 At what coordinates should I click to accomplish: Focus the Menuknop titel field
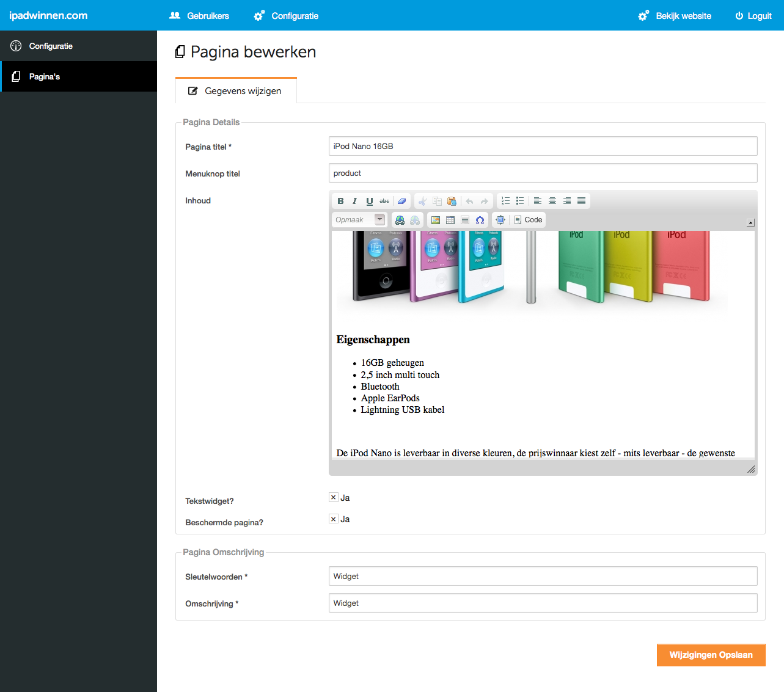[x=543, y=173]
